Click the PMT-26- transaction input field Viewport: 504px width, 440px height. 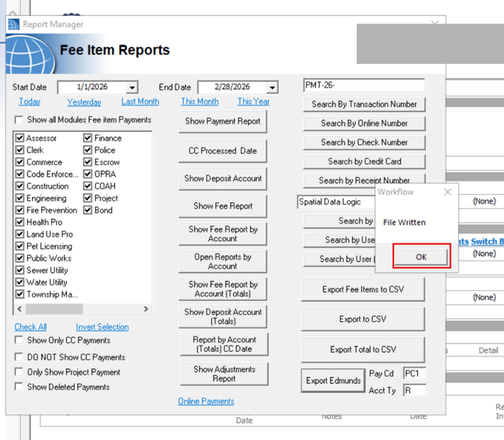[363, 86]
